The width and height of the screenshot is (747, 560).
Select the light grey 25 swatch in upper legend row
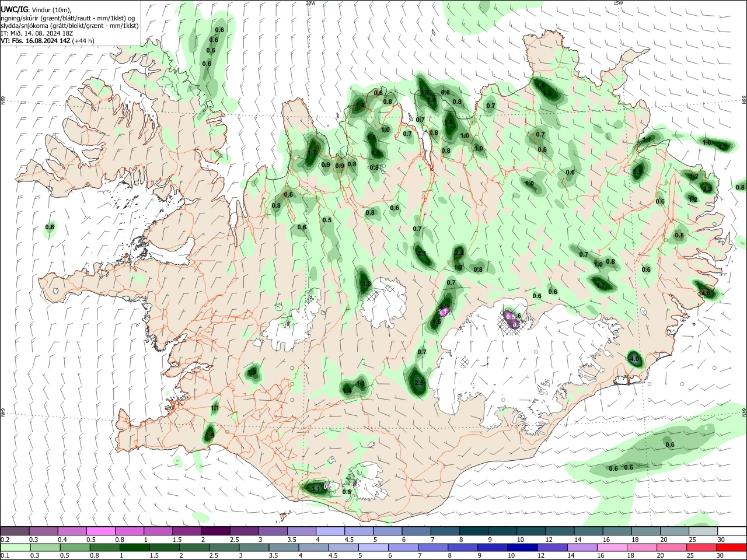703,531
